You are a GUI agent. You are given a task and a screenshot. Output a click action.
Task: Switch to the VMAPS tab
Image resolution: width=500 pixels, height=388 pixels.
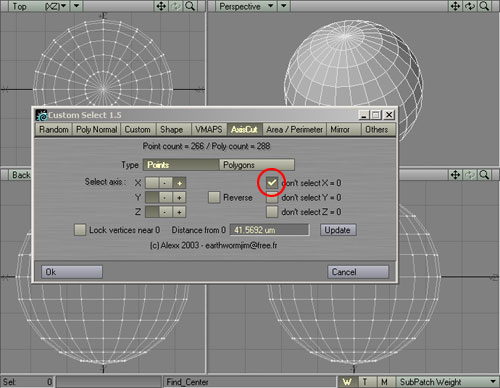click(209, 129)
